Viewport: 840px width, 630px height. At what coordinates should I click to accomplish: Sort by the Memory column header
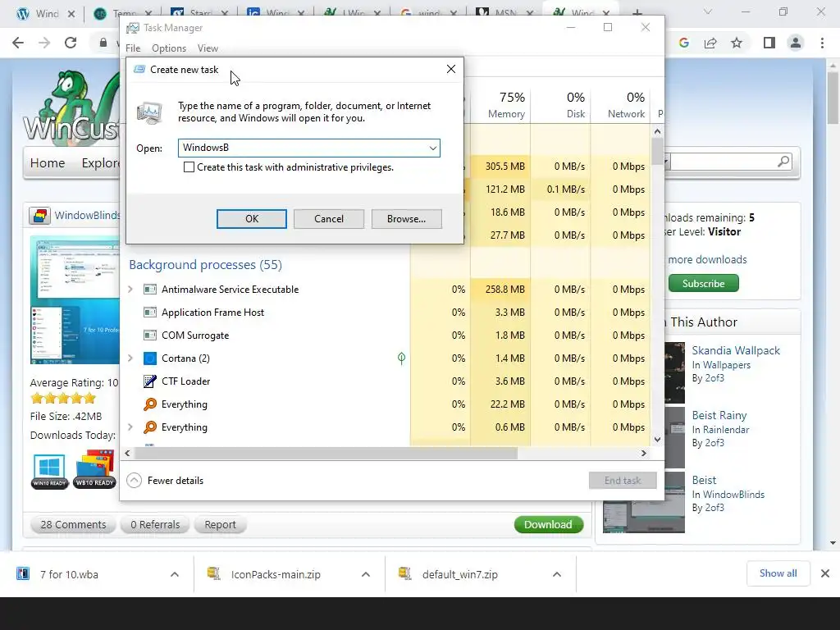pos(501,105)
